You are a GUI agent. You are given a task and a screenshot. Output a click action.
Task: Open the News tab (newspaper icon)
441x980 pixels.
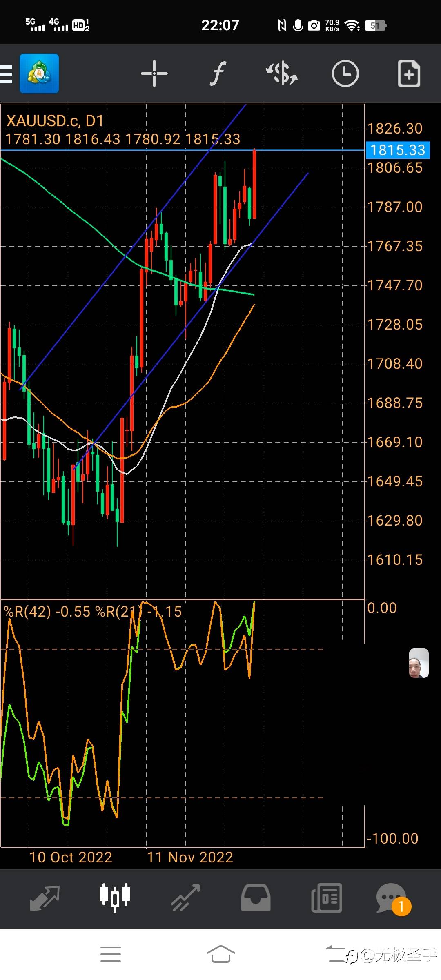[327, 898]
